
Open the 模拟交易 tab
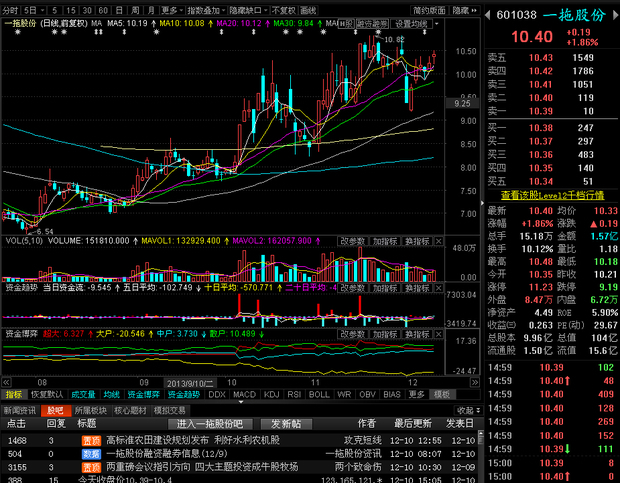169,410
